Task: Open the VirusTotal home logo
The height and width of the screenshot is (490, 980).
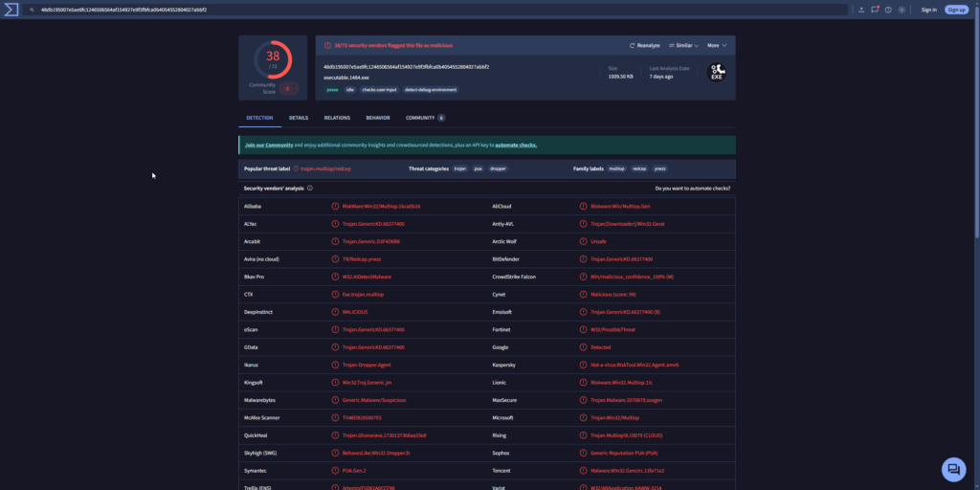Action: click(x=11, y=10)
